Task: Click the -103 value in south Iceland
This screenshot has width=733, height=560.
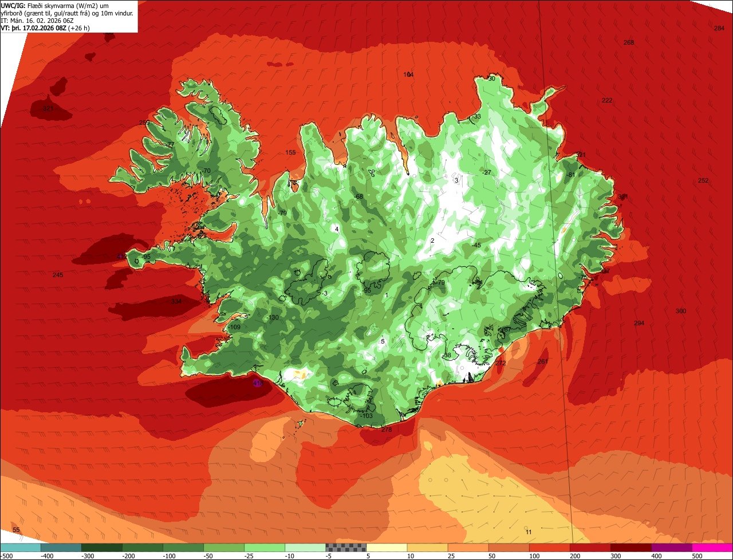Action: pyautogui.click(x=366, y=416)
